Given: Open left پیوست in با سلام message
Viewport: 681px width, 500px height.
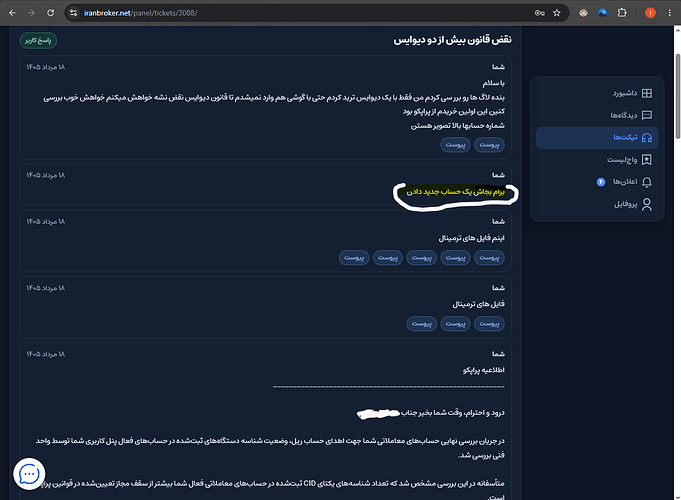Looking at the screenshot, I should click(x=456, y=145).
